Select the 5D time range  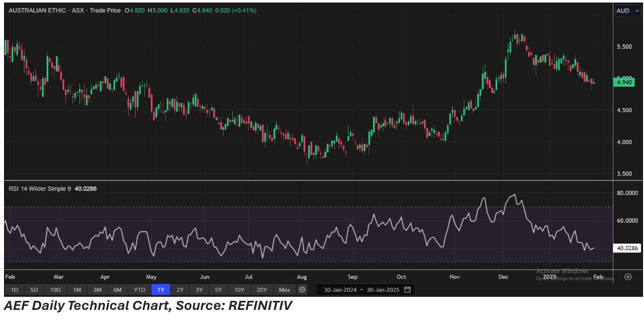coord(34,290)
